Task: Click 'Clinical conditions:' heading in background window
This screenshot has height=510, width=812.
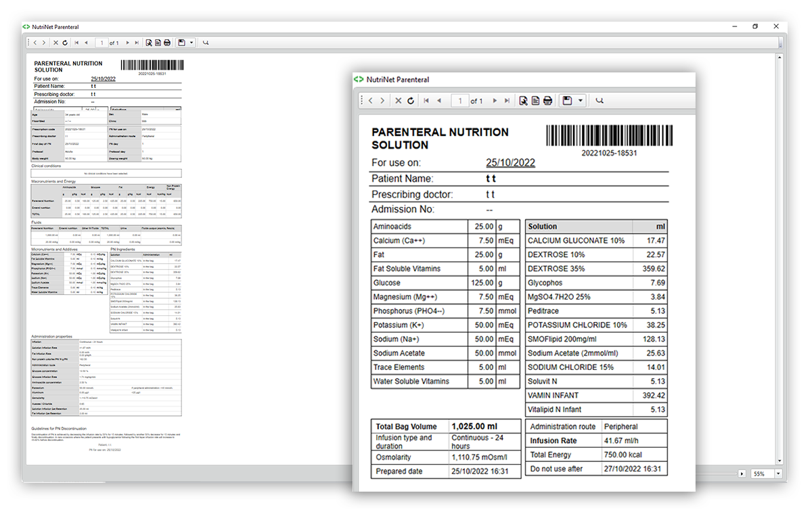Action: (46, 166)
